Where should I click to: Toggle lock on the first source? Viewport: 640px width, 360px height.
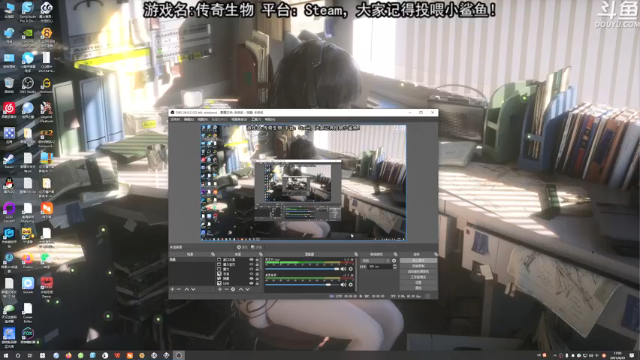pos(257,260)
